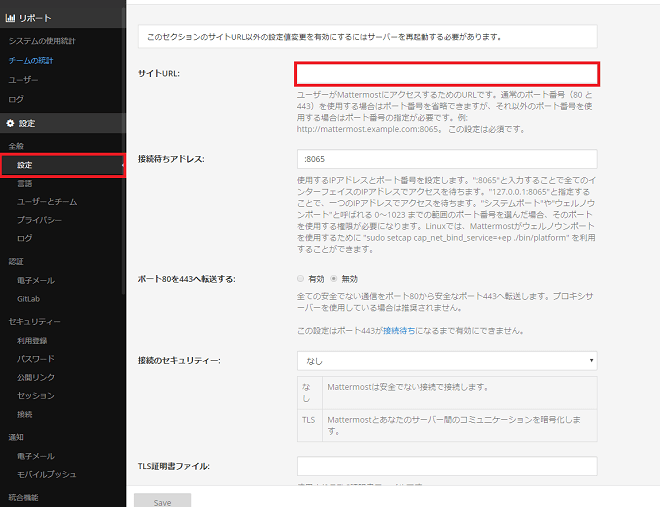Open システムの使用統計 in the sidebar
This screenshot has height=507, width=660.
click(x=42, y=41)
